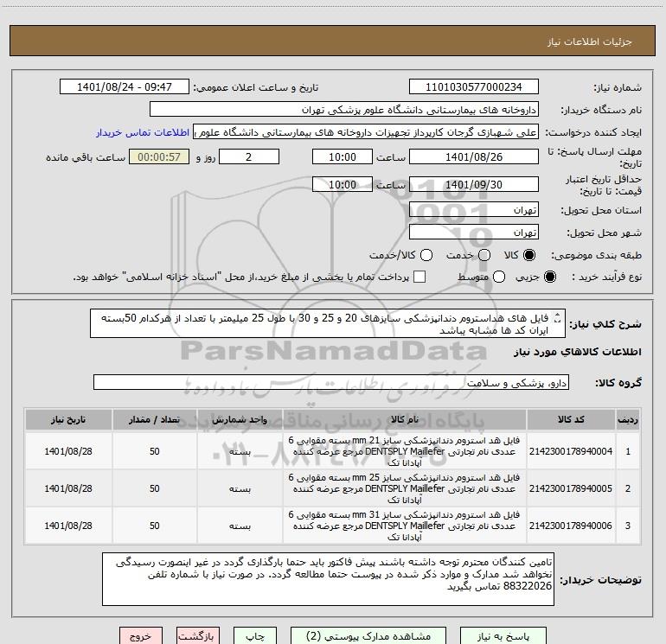Click the delivery city field تهران
This screenshot has width=666, height=644.
474,233
